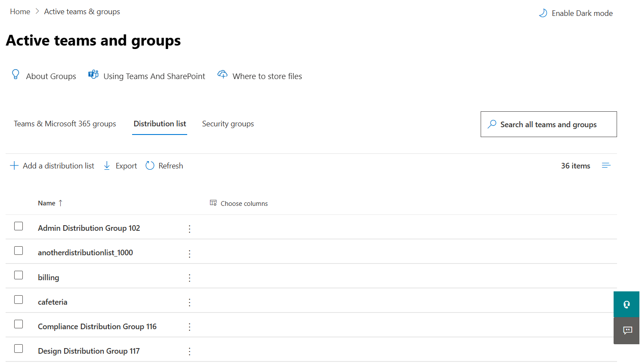Screen dimensions: 642x364
Task: Click the Export download arrow icon
Action: point(107,166)
